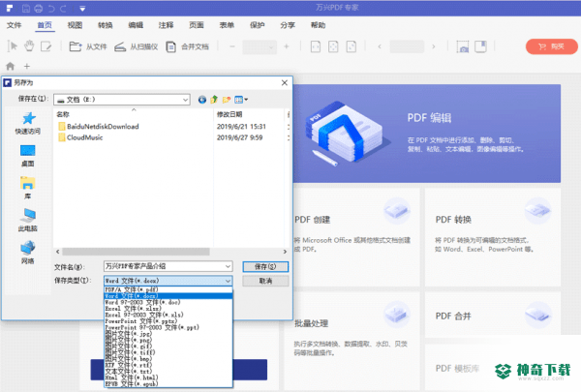Switch to the 转换 tab
This screenshot has height=392, width=581.
106,25
